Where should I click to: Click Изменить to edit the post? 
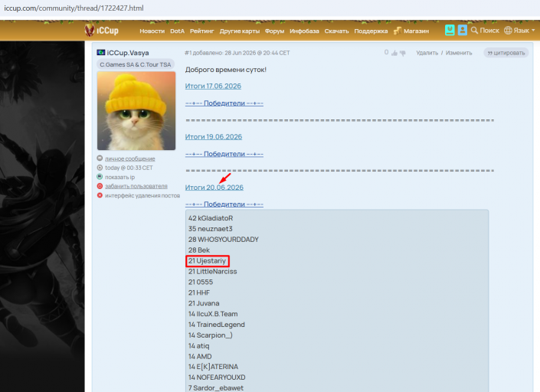459,53
